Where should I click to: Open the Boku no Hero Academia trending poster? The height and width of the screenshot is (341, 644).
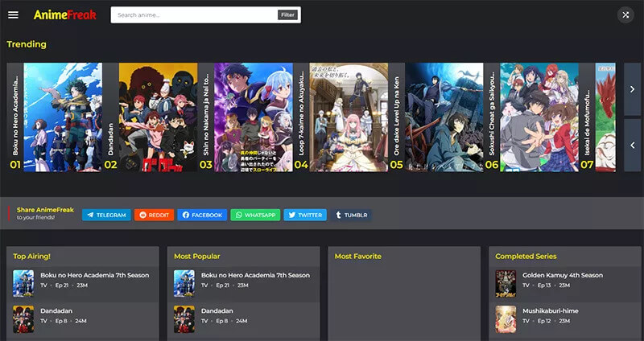(63, 117)
